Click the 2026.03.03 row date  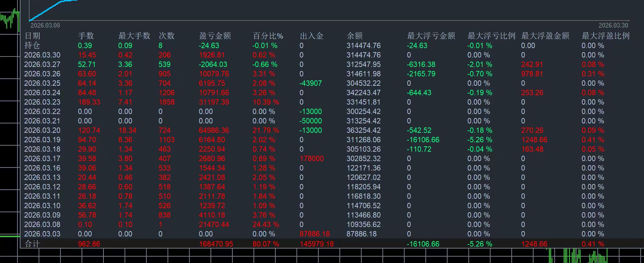point(42,234)
